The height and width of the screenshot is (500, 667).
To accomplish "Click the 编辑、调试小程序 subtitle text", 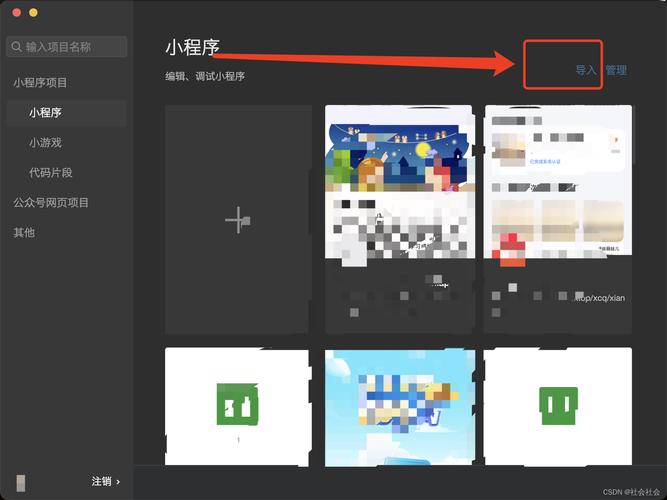I will point(205,77).
